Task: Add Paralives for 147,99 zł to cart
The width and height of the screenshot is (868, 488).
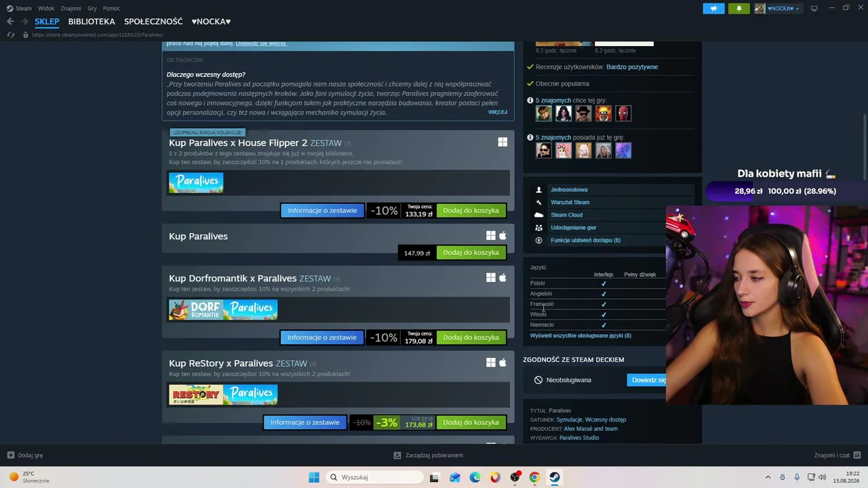Action: (x=471, y=253)
